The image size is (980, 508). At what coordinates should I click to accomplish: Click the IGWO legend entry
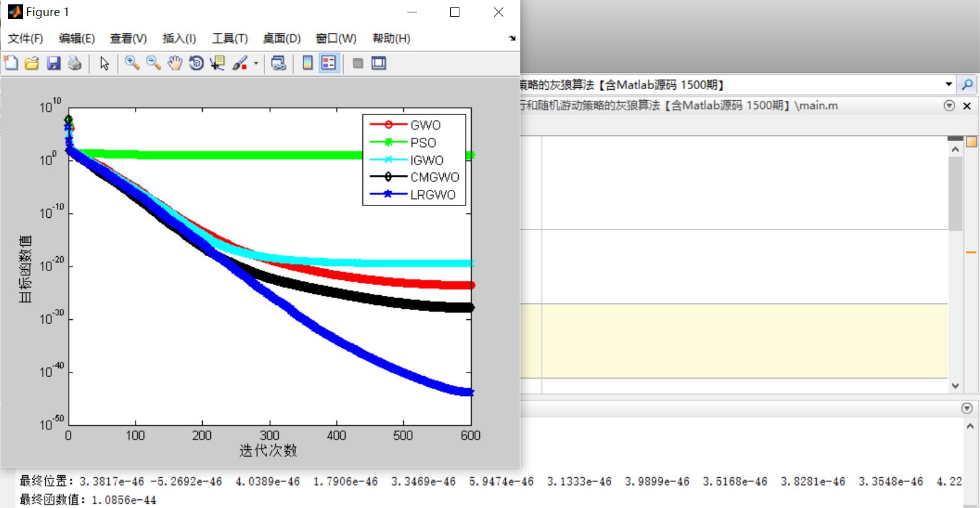click(407, 160)
